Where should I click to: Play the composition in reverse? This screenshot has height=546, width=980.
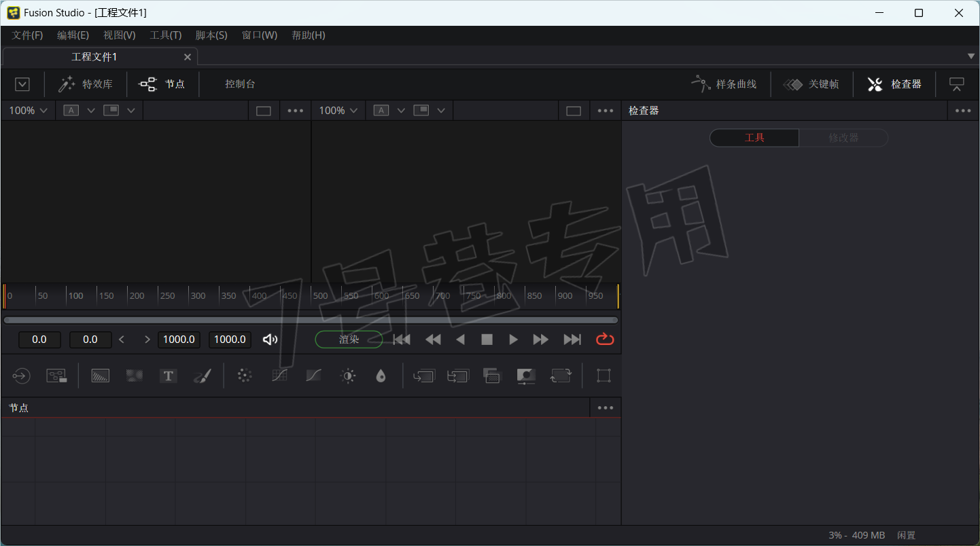tap(460, 340)
